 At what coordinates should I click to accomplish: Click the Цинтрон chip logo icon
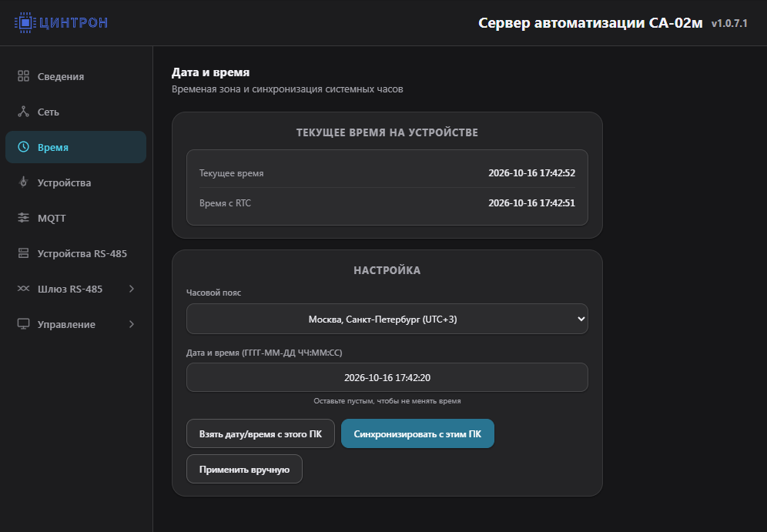pyautogui.click(x=25, y=22)
